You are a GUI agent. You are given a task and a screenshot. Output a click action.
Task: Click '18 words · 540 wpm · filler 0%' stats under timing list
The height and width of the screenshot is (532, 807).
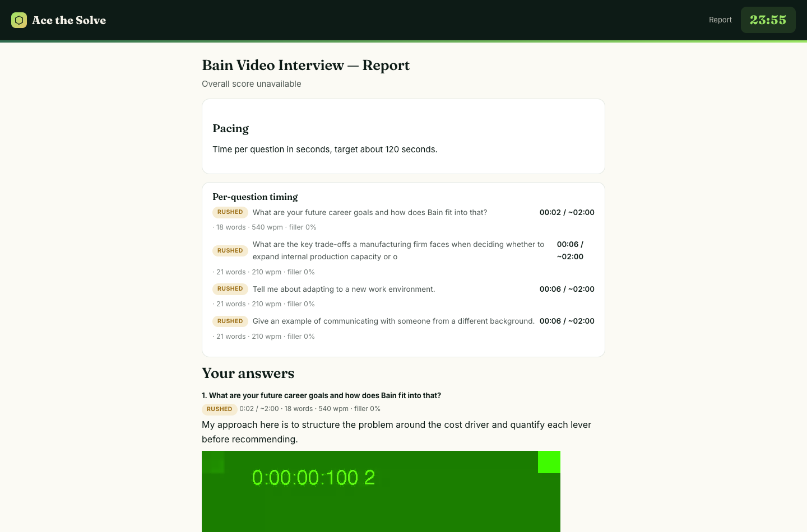(265, 227)
